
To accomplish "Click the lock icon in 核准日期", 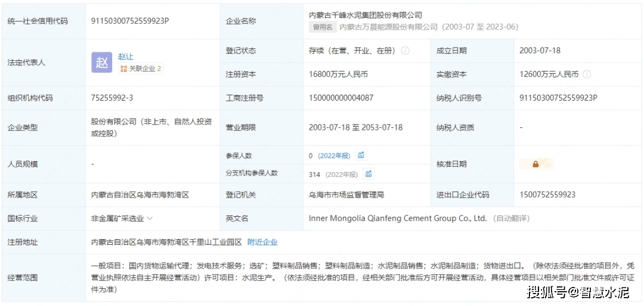I will (535, 164).
